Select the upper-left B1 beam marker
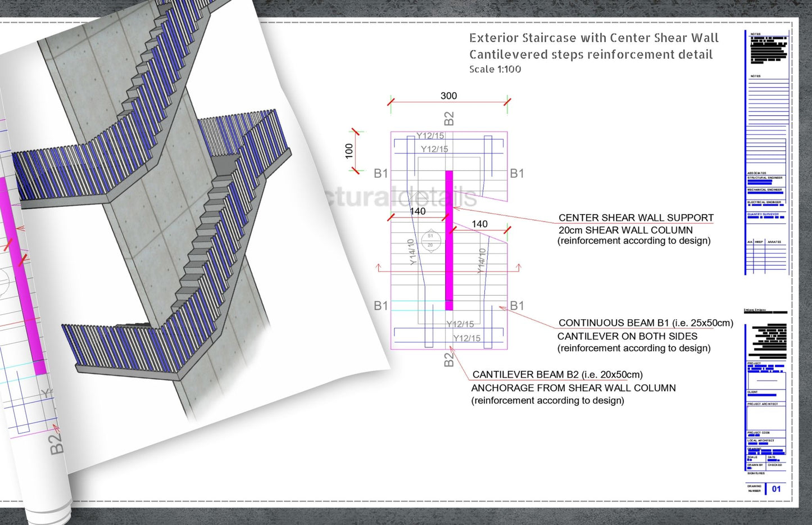This screenshot has height=525, width=812. point(381,174)
